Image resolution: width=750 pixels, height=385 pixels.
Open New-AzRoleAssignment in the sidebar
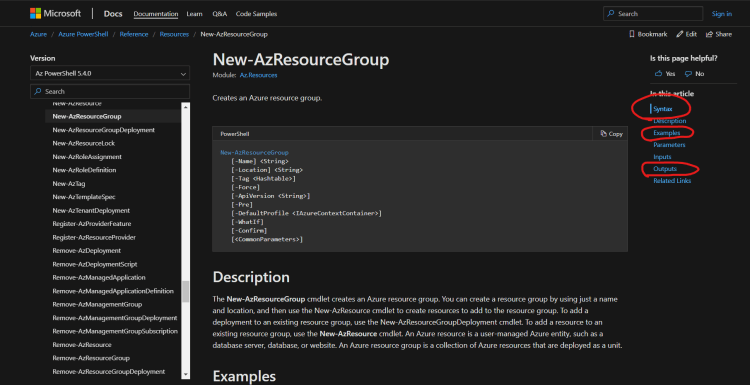pos(87,157)
